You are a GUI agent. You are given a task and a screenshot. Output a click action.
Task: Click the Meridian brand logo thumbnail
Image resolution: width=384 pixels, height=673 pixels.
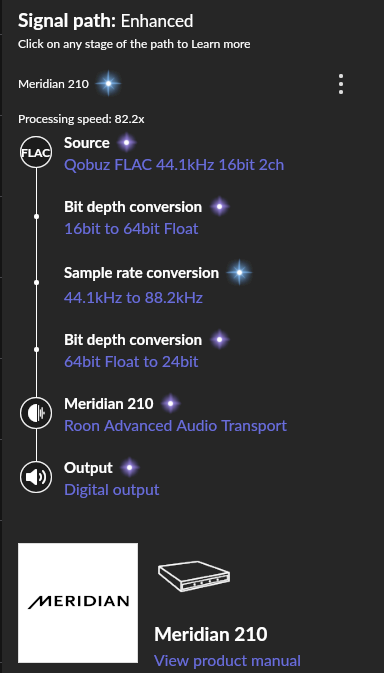pos(78,603)
